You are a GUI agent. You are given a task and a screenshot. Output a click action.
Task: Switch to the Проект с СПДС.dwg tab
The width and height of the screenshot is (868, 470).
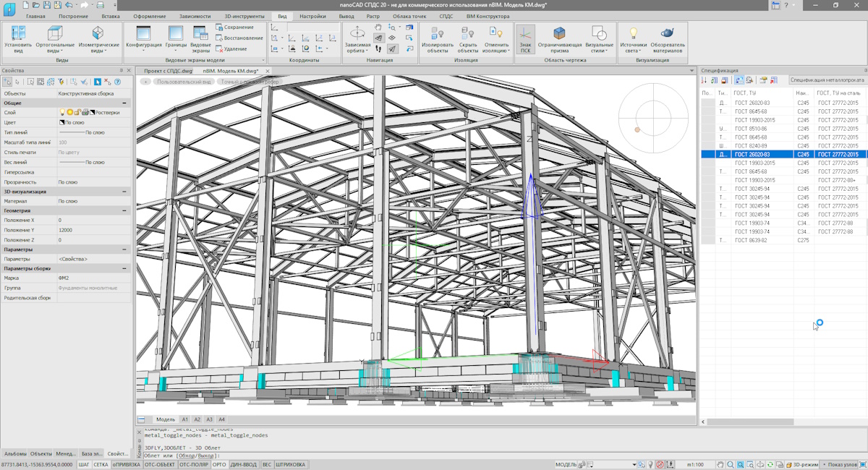[168, 71]
